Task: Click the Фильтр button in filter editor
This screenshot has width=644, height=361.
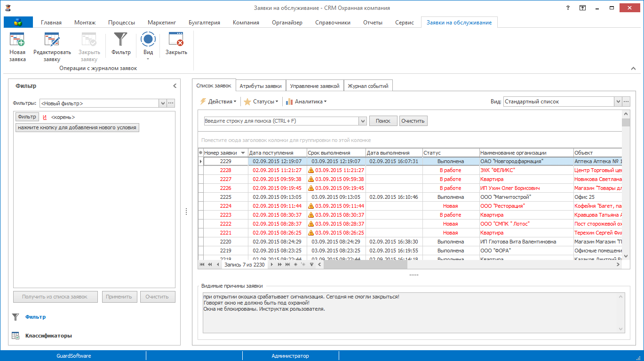Action: pyautogui.click(x=27, y=117)
